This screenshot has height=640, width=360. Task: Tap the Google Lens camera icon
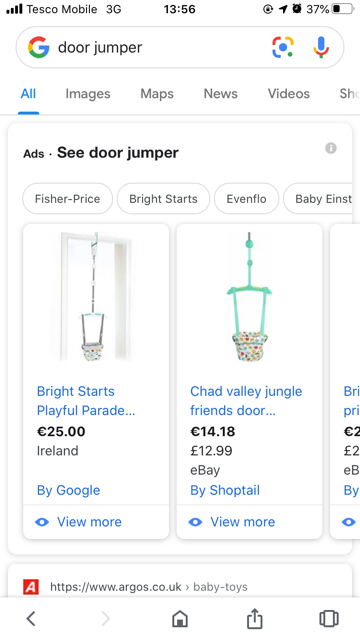click(x=283, y=47)
